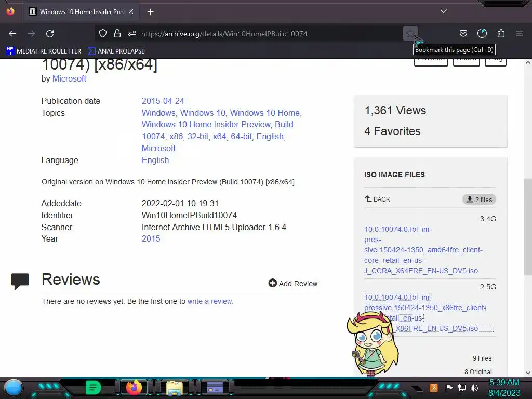View site security padlock info
Screen dimensions: 532x399
pyautogui.click(x=117, y=33)
